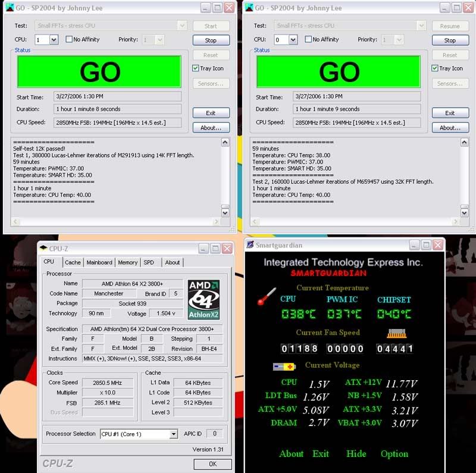
Task: Uncheck Tray Icon in the CPU 1 SP2004 window
Action: 196,68
